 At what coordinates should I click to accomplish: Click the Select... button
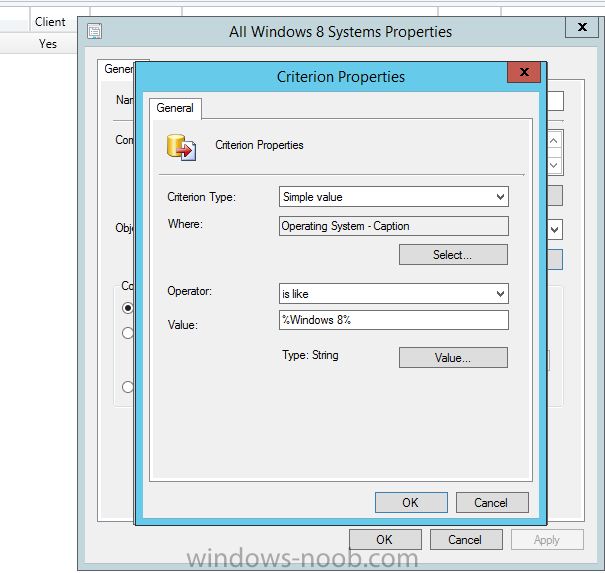pyautogui.click(x=453, y=255)
